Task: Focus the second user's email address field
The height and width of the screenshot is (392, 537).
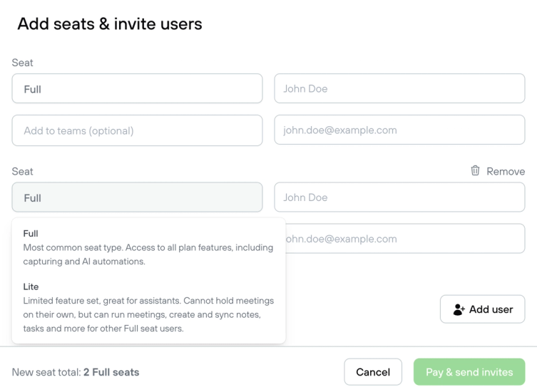Action: point(406,239)
